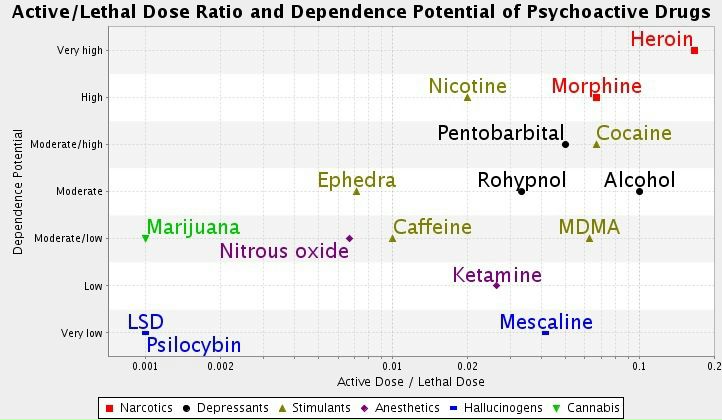Click the Psilocybin text label
Image resolution: width=722 pixels, height=420 pixels.
[x=193, y=346]
